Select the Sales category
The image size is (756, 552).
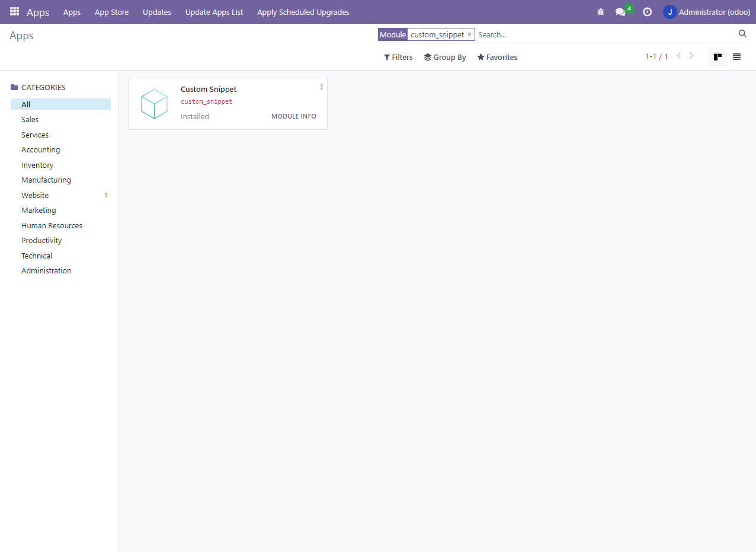pos(60,119)
